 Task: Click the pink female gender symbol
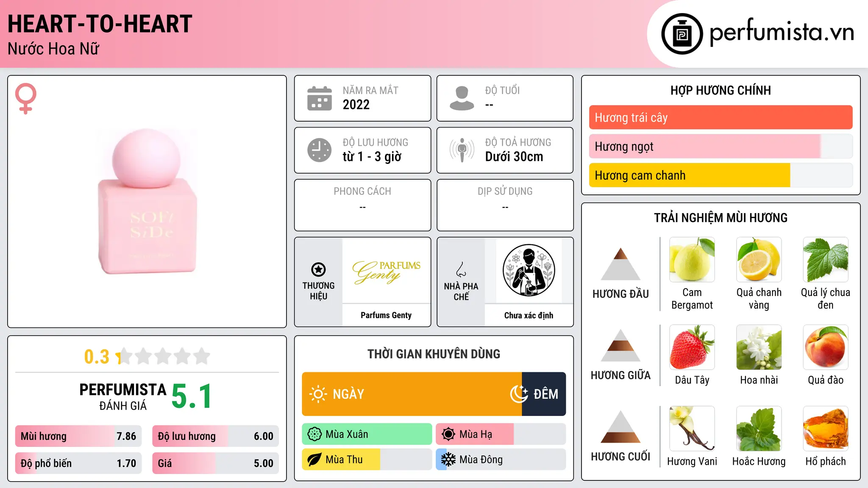click(x=26, y=98)
